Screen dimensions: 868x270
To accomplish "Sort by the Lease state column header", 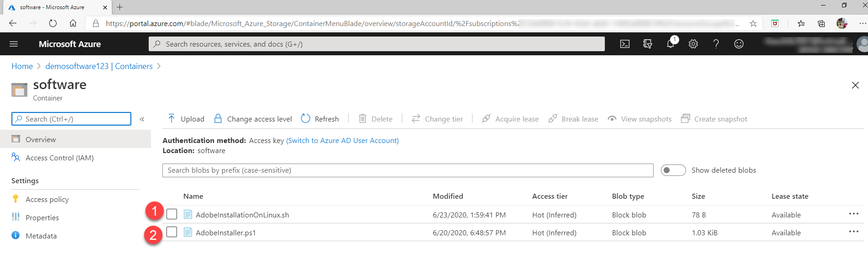I will 790,196.
